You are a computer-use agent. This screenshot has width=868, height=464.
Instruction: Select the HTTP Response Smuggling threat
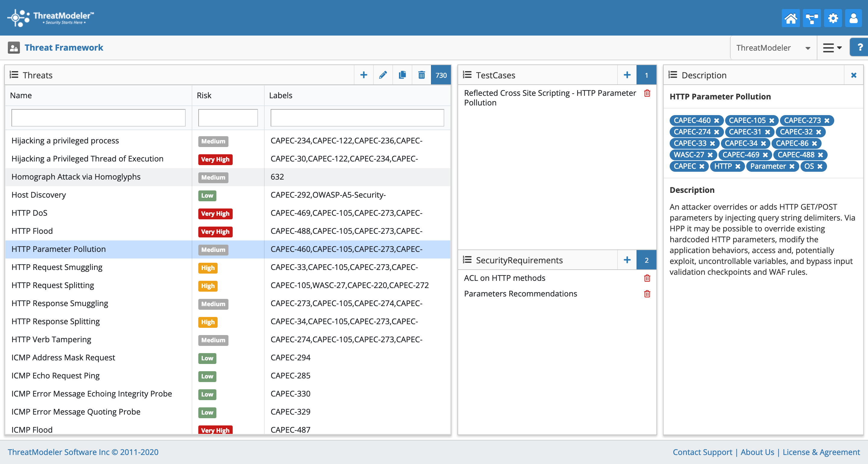click(228, 304)
